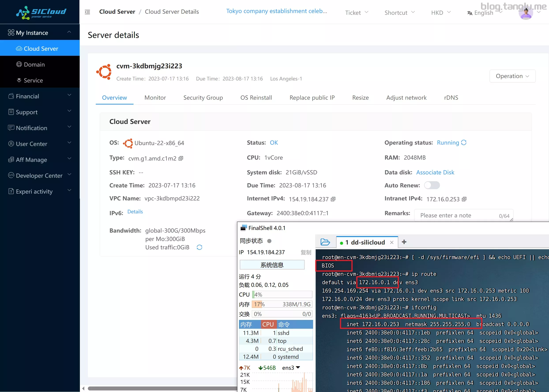Refresh the Operating status Running icon
The image size is (549, 392).
click(x=464, y=143)
